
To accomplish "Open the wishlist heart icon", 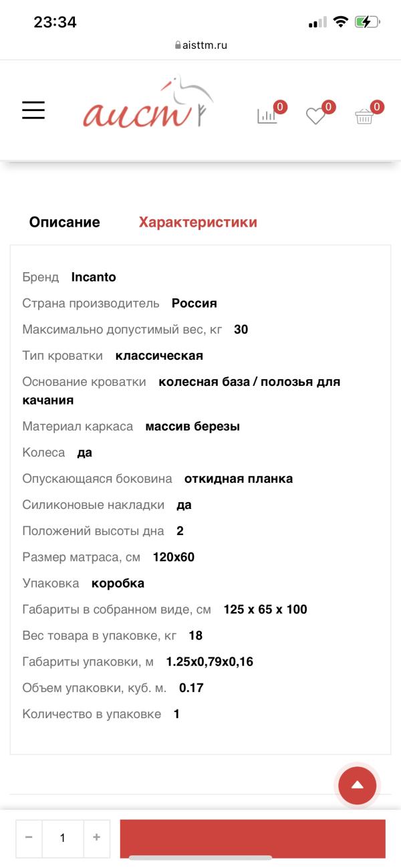I will pos(315,116).
